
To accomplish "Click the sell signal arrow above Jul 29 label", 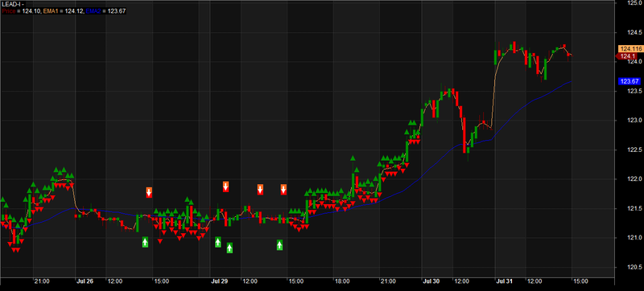I will [x=225, y=186].
